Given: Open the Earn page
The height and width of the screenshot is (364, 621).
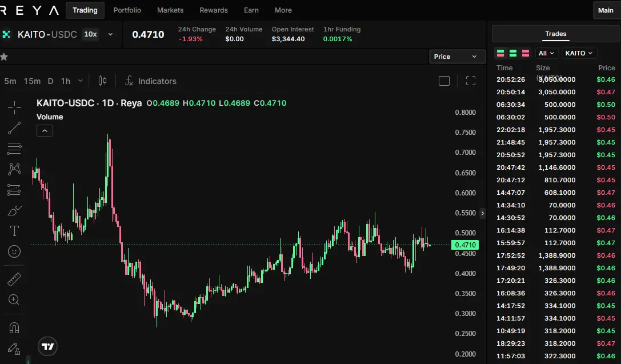Looking at the screenshot, I should point(251,10).
